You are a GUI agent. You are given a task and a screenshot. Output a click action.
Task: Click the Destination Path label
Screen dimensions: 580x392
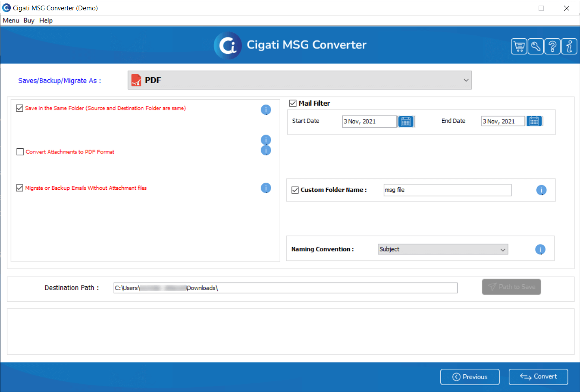pos(72,288)
